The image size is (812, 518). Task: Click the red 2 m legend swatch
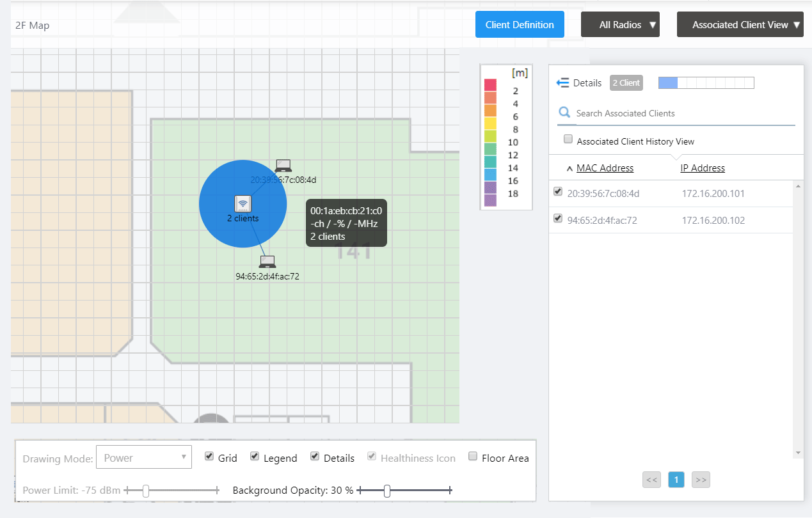[490, 85]
